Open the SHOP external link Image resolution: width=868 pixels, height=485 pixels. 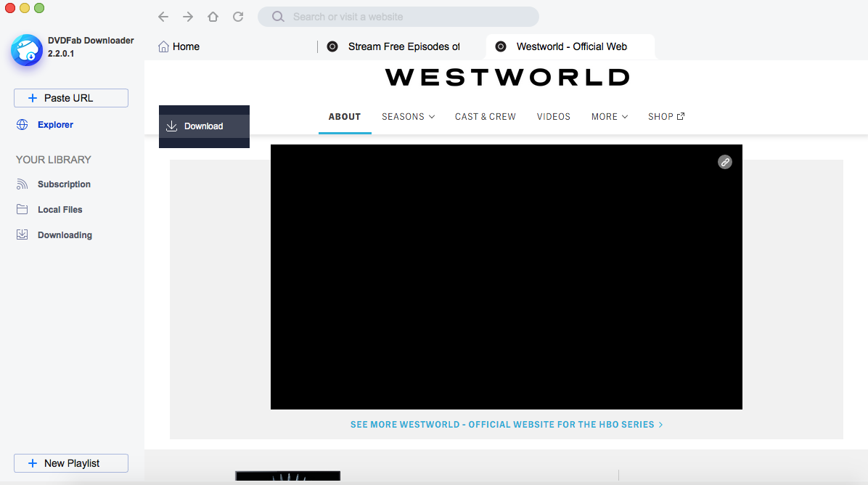click(x=666, y=117)
